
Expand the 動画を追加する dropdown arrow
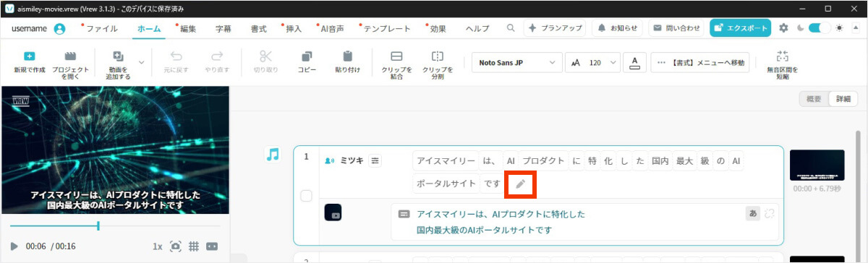[x=142, y=62]
